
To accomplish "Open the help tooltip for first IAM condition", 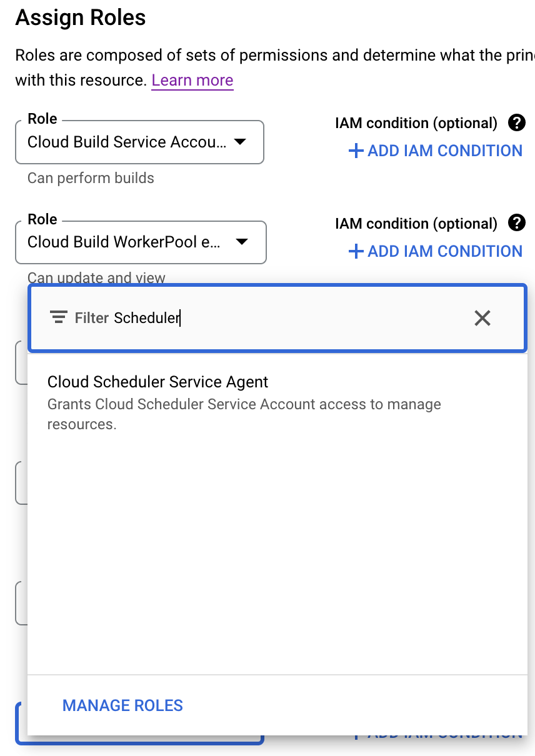I will (517, 122).
